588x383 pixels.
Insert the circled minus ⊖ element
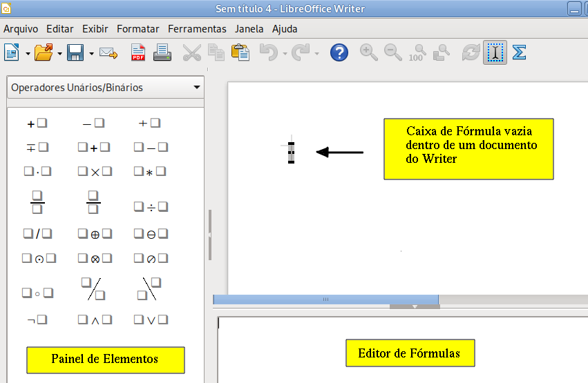(x=151, y=234)
